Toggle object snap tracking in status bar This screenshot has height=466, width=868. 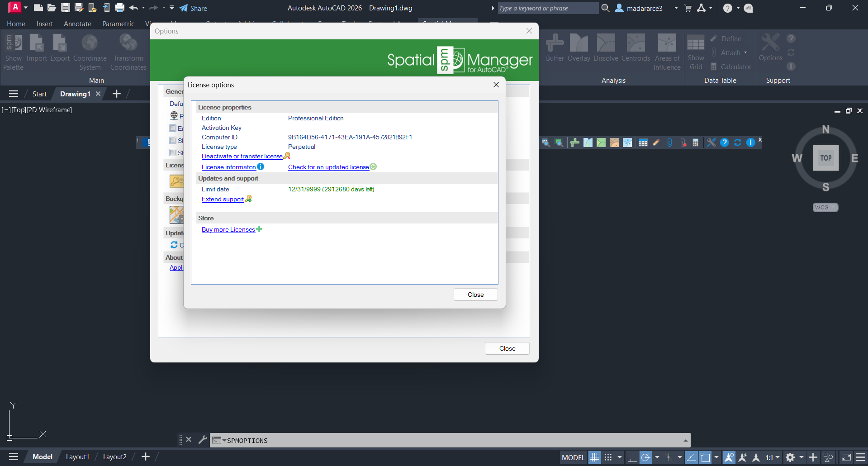(692, 457)
